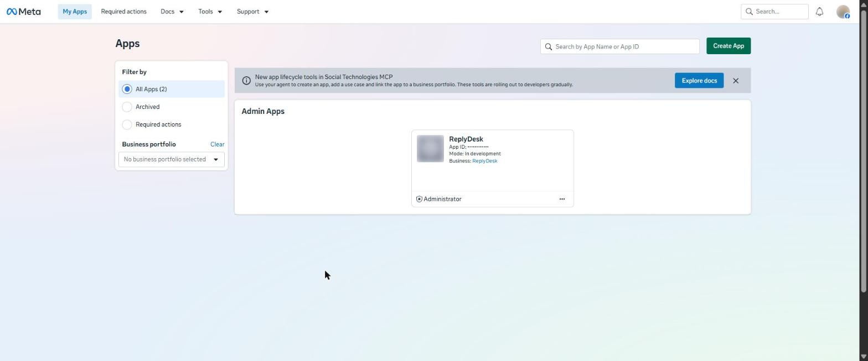Screen dimensions: 868x361
Task: Expand the Docs menu
Action: pyautogui.click(x=172, y=12)
